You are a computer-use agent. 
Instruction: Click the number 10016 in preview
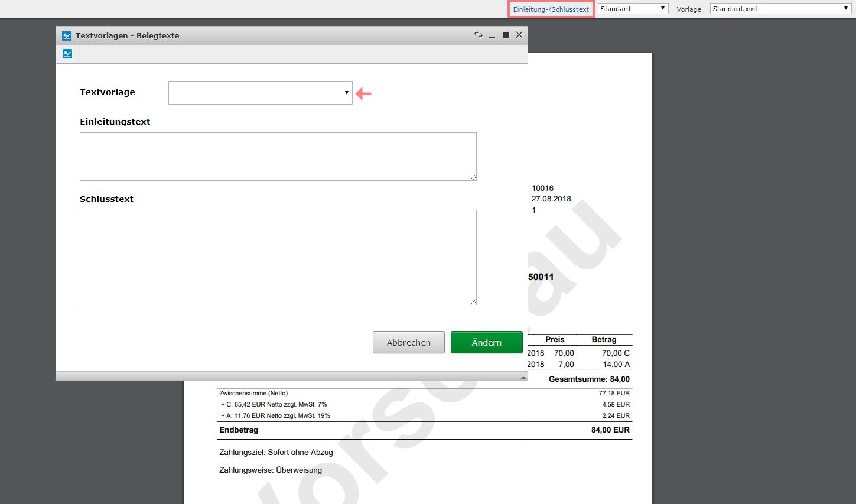(x=542, y=188)
